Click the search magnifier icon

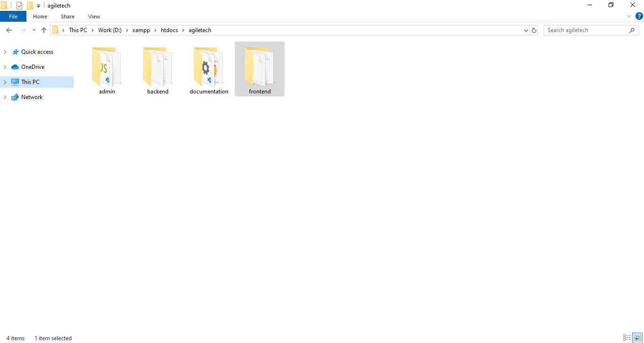[x=632, y=30]
